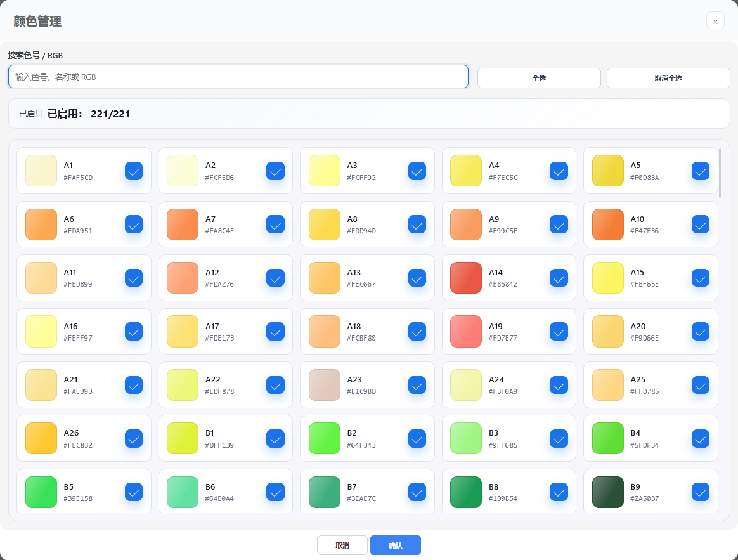Pick the A7 orange color swatch
The image size is (738, 560).
[x=183, y=225]
